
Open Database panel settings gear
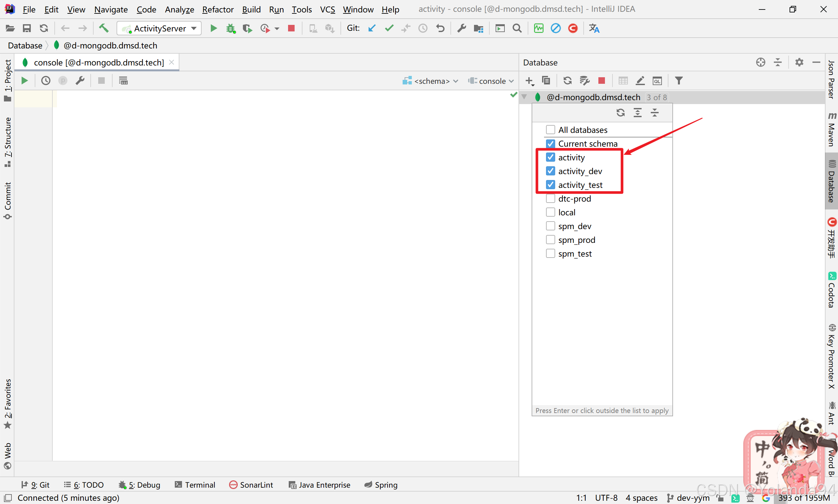799,63
